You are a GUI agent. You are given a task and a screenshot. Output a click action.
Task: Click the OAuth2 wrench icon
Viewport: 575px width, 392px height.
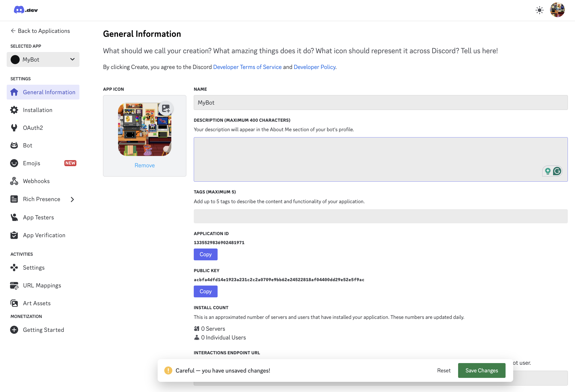pyautogui.click(x=14, y=128)
